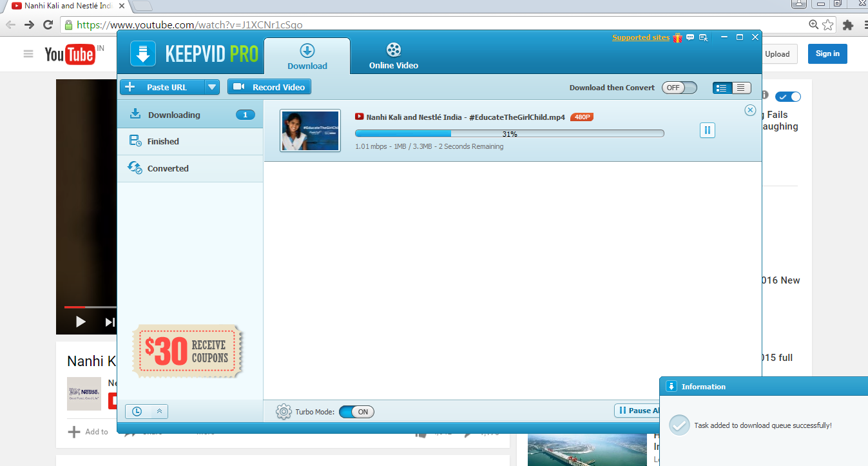Image resolution: width=868 pixels, height=466 pixels.
Task: Open the YouTube hamburger guide menu
Action: tap(28, 54)
